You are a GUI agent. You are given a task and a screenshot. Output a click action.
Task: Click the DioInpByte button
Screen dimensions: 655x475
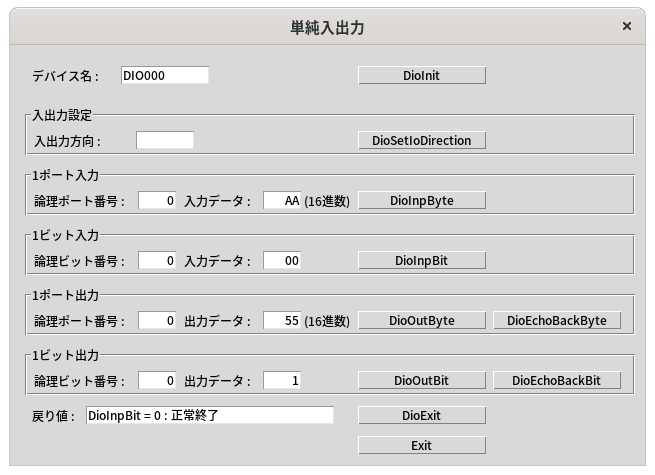tap(421, 200)
